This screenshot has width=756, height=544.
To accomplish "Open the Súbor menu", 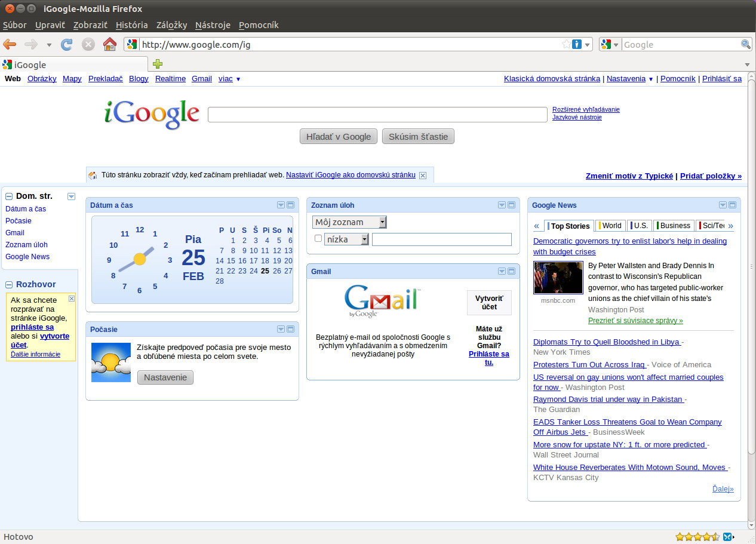I will pos(15,25).
